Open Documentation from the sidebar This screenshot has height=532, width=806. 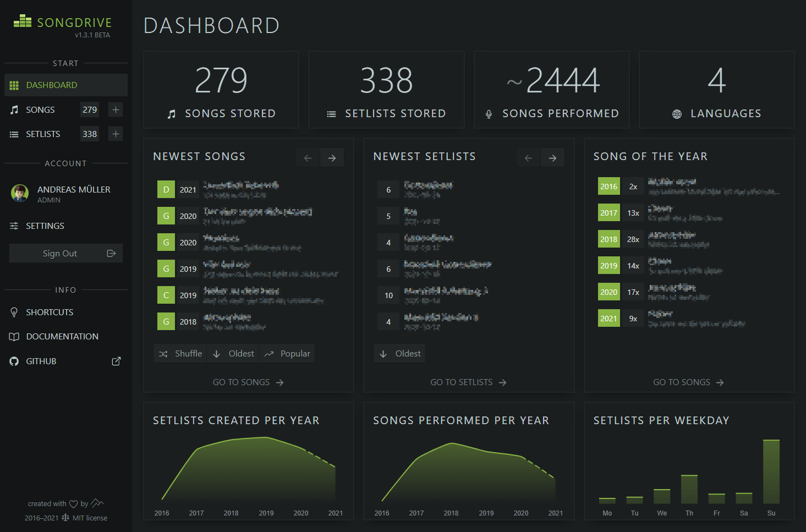[66, 337]
